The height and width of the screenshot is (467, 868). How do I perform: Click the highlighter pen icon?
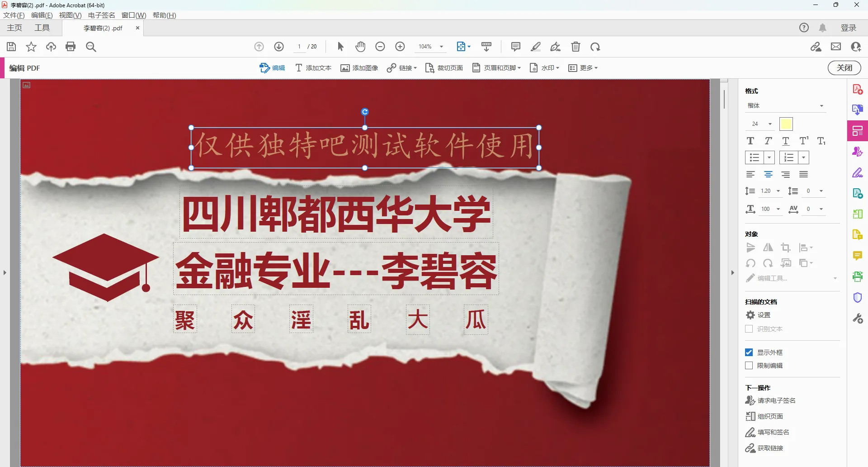pos(536,47)
